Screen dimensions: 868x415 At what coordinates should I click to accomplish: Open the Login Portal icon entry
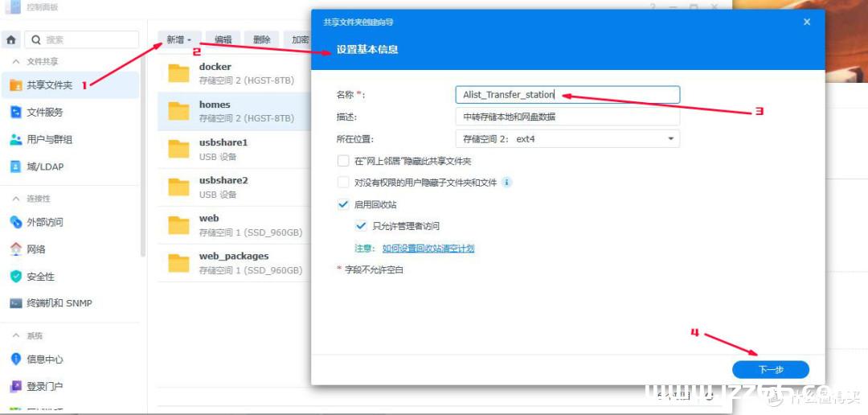click(x=16, y=386)
